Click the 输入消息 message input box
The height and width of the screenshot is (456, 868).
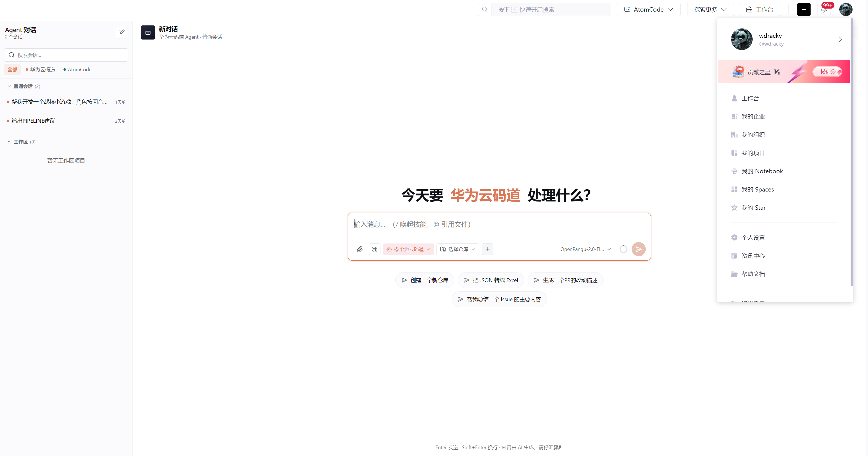coord(499,225)
